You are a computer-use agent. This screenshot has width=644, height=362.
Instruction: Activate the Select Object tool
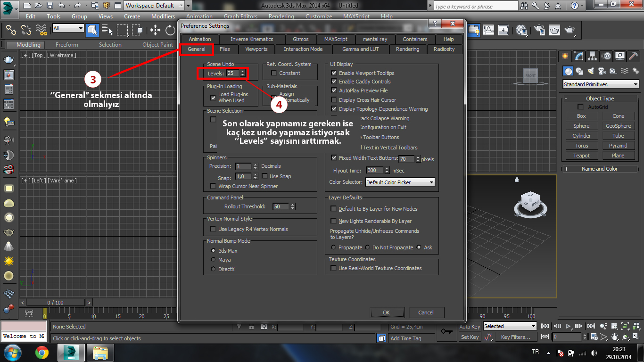(x=92, y=30)
